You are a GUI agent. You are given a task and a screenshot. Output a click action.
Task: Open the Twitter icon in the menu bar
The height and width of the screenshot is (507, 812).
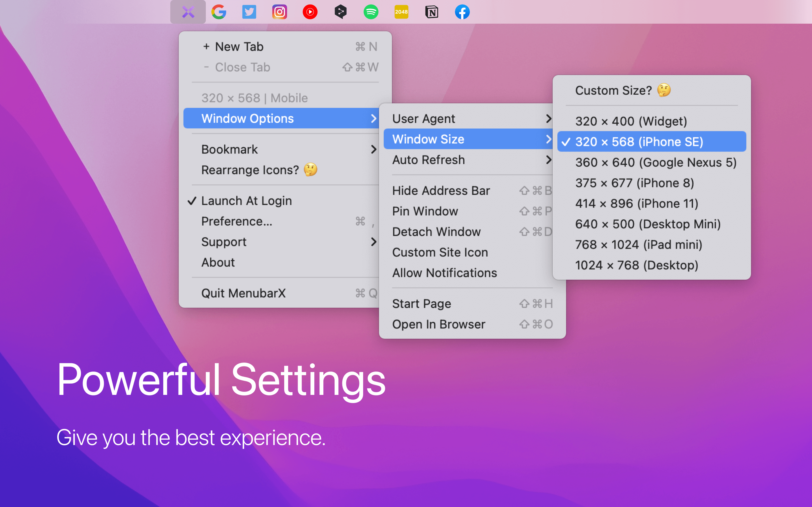click(249, 12)
